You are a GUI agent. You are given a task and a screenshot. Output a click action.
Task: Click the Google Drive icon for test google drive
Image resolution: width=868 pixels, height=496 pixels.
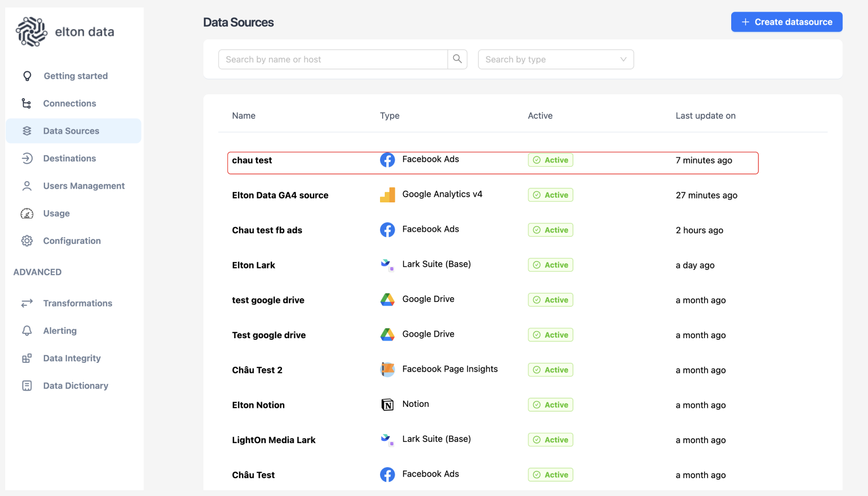click(387, 300)
